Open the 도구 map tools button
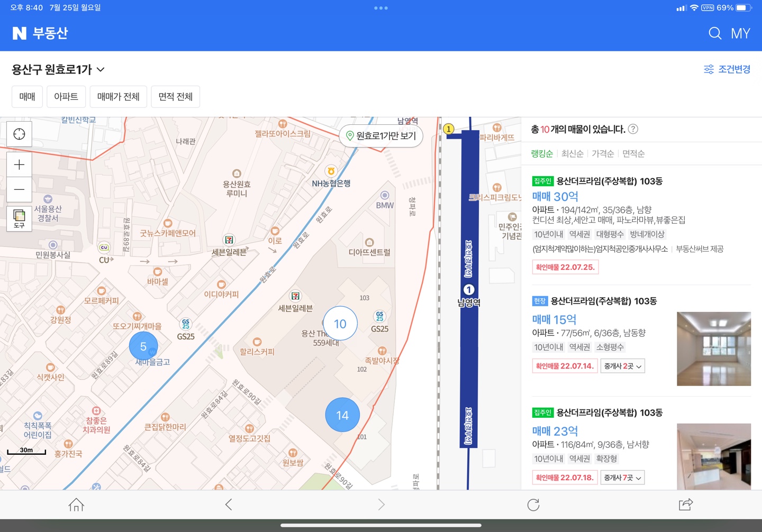 coord(19,218)
